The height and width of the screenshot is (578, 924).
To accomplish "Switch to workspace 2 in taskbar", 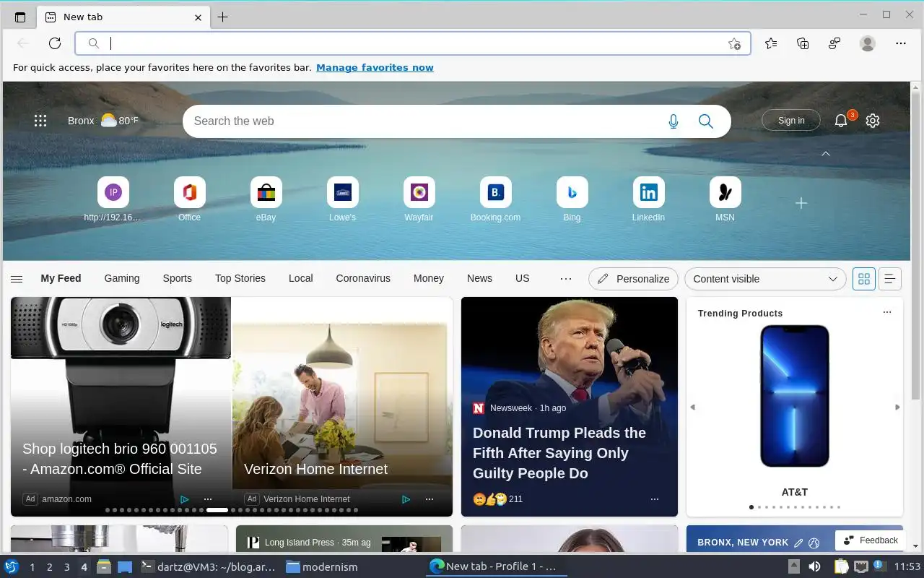I will click(50, 567).
